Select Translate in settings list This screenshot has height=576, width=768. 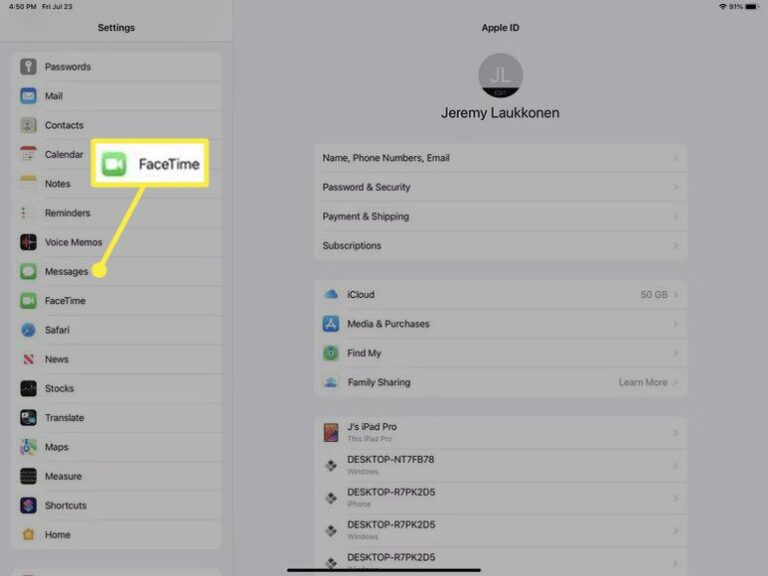coord(117,418)
